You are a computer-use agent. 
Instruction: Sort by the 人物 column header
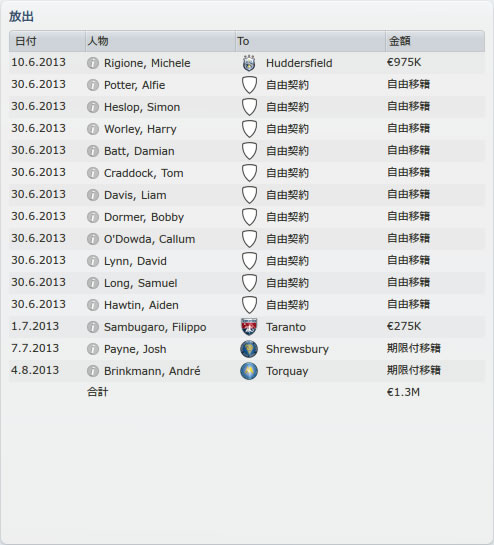(x=160, y=41)
